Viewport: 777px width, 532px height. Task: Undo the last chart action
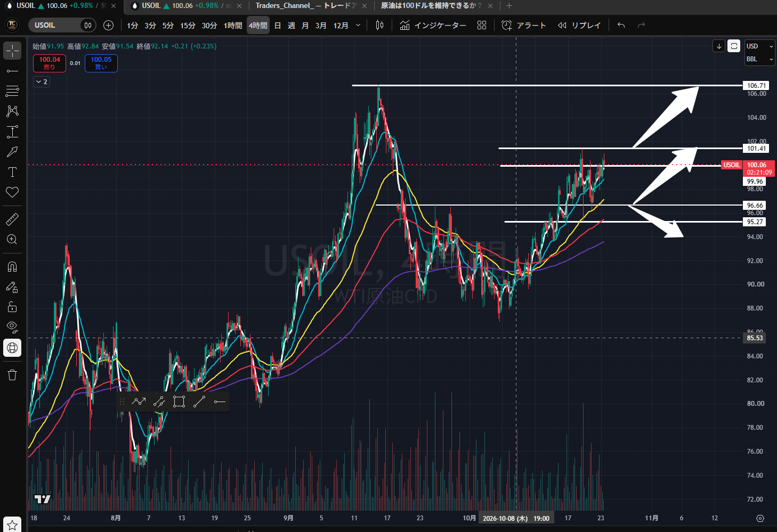click(621, 25)
